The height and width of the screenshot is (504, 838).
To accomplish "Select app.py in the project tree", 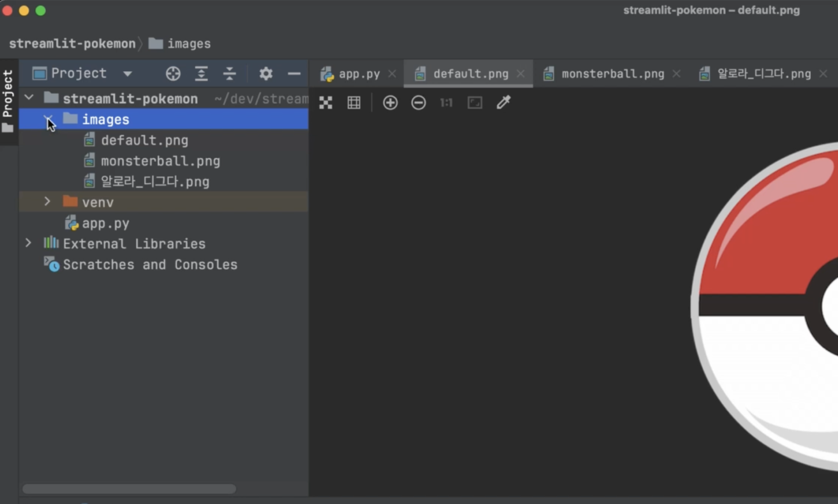I will pyautogui.click(x=164, y=223).
